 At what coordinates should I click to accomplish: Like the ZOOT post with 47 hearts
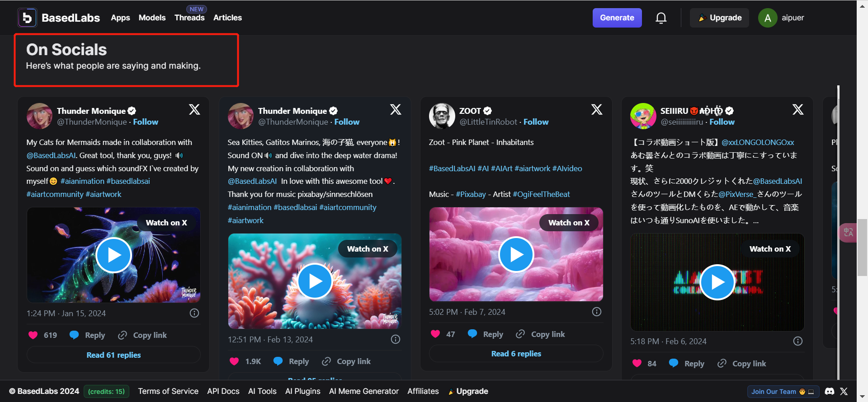coord(435,334)
